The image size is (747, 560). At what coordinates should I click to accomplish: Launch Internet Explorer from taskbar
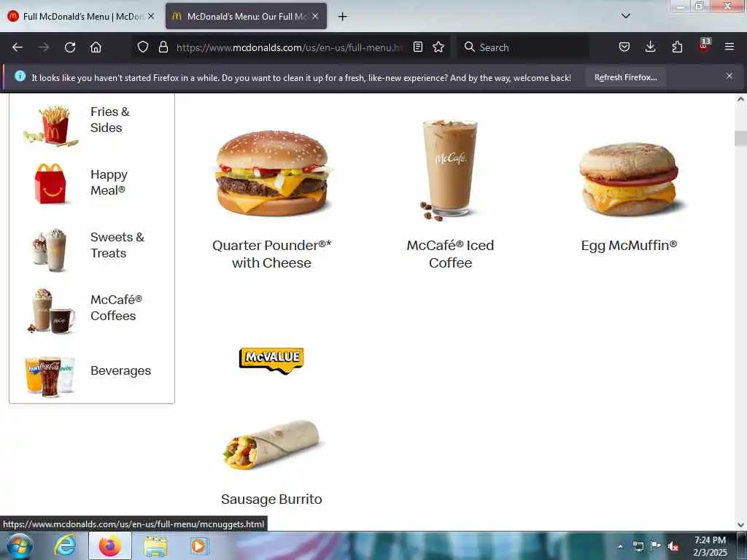pos(65,546)
